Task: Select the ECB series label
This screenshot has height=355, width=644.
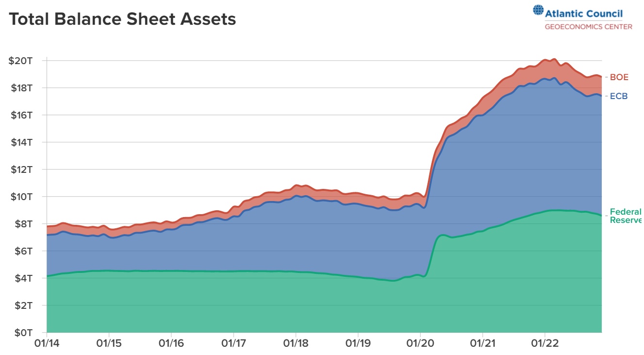Action: [x=619, y=96]
